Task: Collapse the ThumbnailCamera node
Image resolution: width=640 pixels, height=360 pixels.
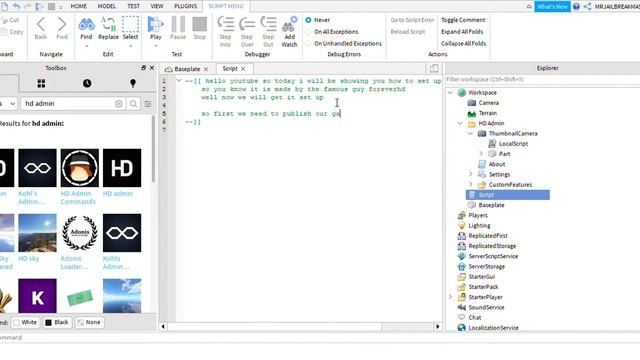Action: pyautogui.click(x=471, y=133)
